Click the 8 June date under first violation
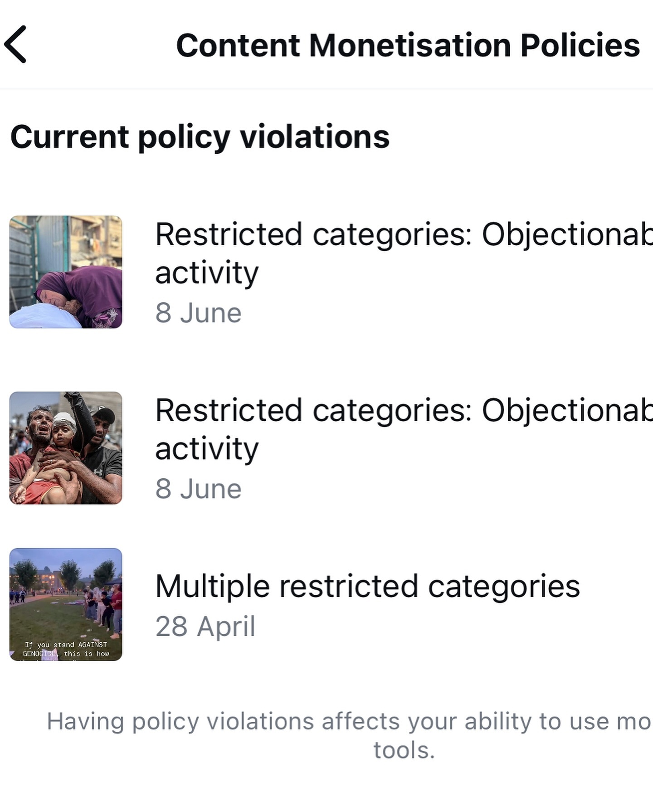653x812 pixels. tap(198, 313)
